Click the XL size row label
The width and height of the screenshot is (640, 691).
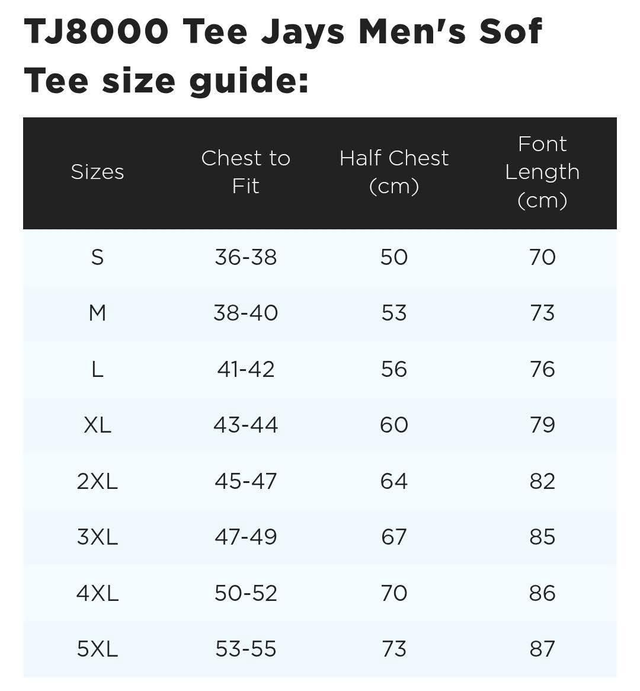(x=97, y=425)
